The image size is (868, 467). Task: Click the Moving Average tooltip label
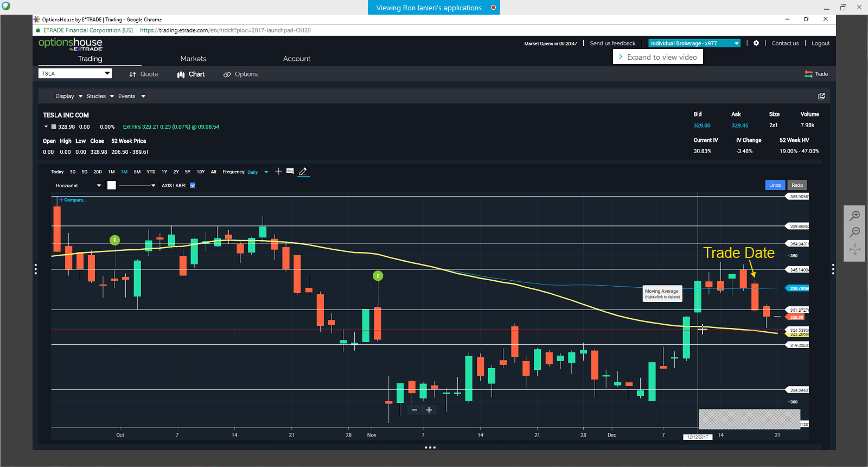click(x=662, y=294)
